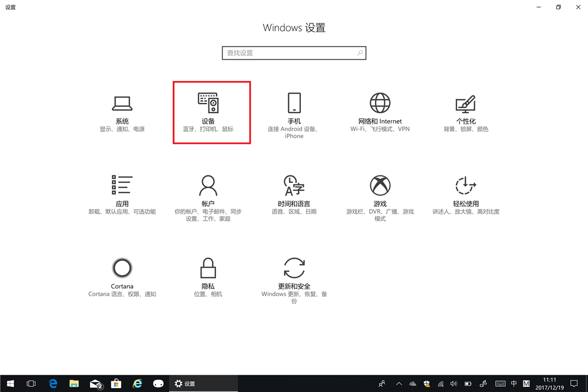
Task: Open the Windows Start menu
Action: coord(10,383)
